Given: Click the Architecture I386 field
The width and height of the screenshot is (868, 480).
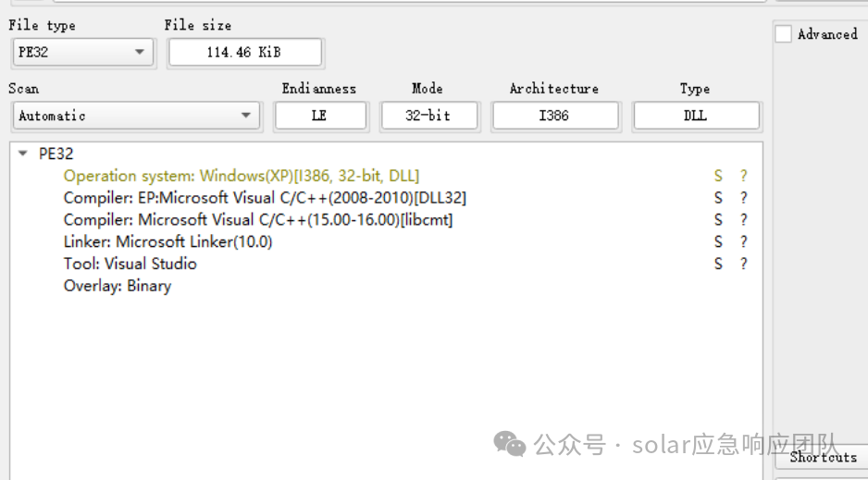Looking at the screenshot, I should tap(555, 116).
